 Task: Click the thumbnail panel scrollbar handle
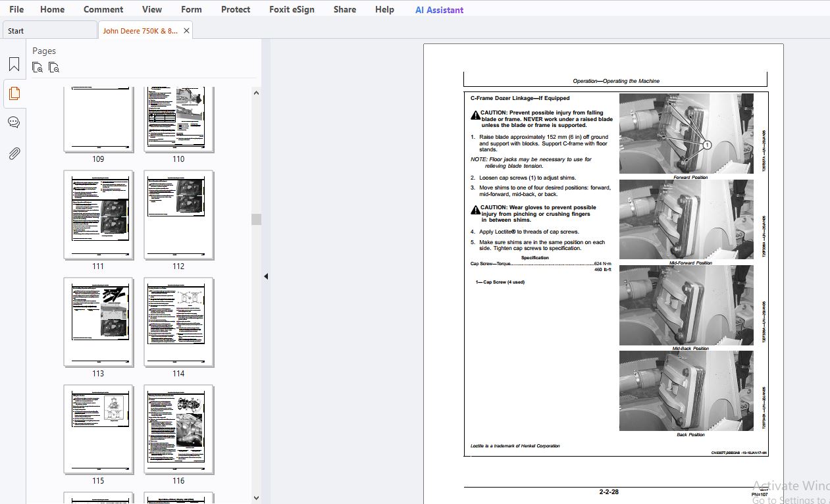point(256,219)
